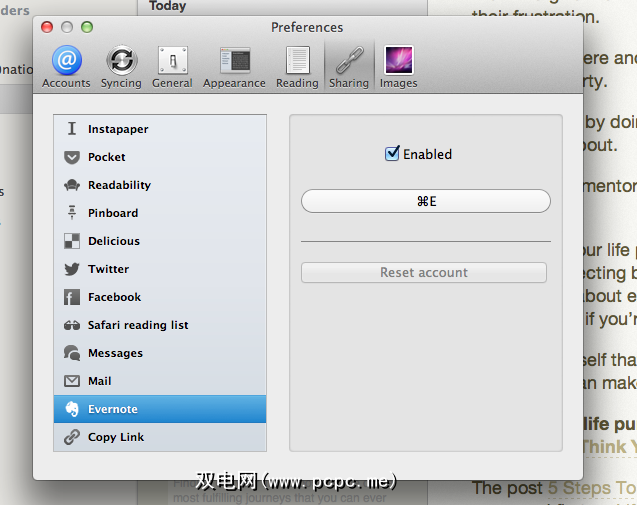Click the Delicious checkered icon
The width and height of the screenshot is (637, 505).
[x=72, y=241]
